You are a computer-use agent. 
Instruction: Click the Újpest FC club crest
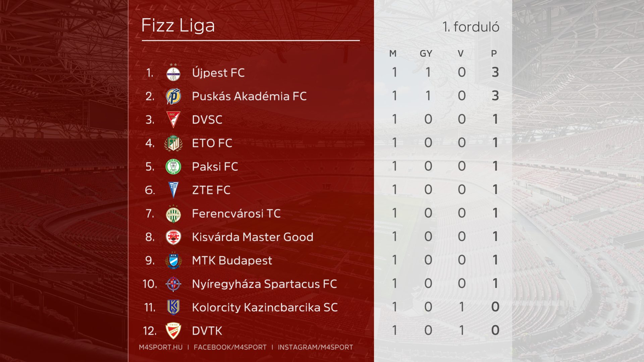[173, 73]
